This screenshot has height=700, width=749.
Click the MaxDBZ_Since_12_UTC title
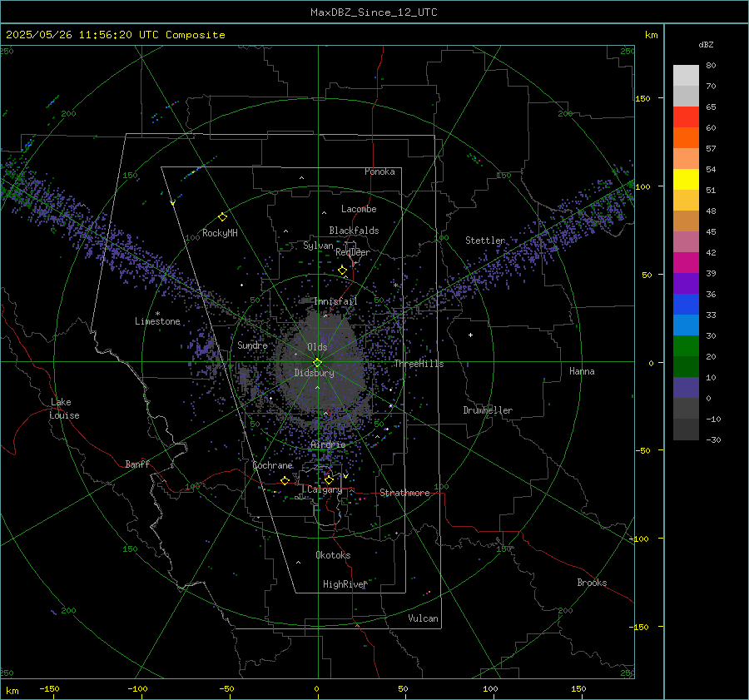(374, 12)
